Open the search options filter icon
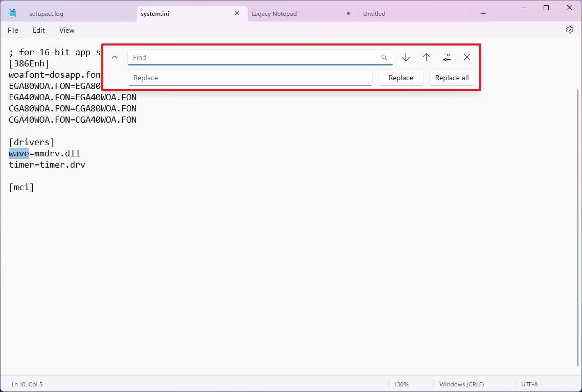 (446, 57)
